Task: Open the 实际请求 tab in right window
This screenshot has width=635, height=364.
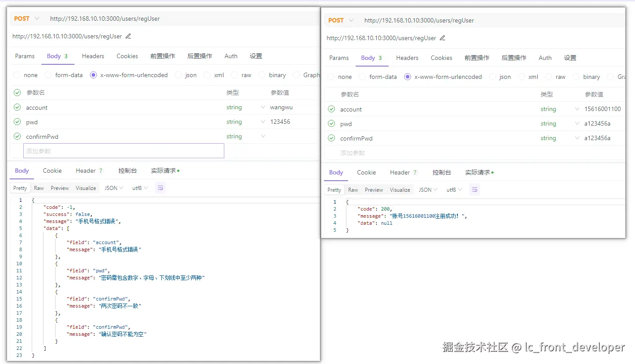Action: click(x=479, y=172)
